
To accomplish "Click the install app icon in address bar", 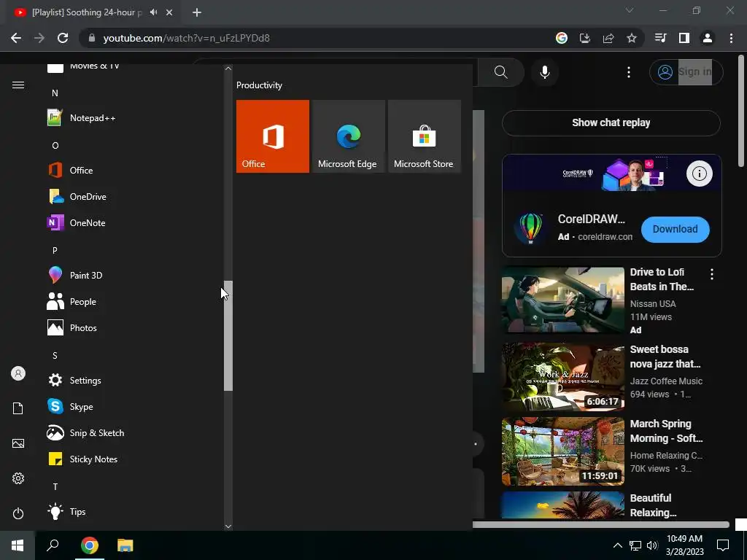I will pos(585,38).
